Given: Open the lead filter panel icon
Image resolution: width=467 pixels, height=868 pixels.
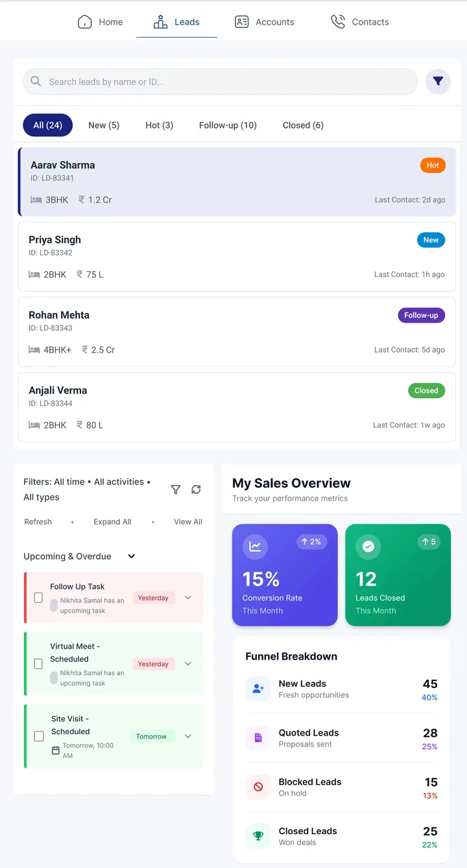Looking at the screenshot, I should click(x=438, y=82).
